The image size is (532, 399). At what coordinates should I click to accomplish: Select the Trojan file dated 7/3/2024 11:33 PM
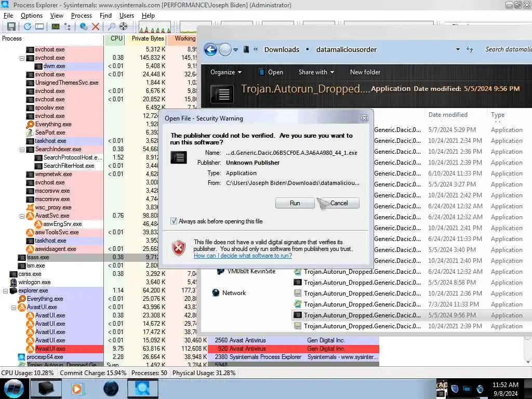[411, 304]
